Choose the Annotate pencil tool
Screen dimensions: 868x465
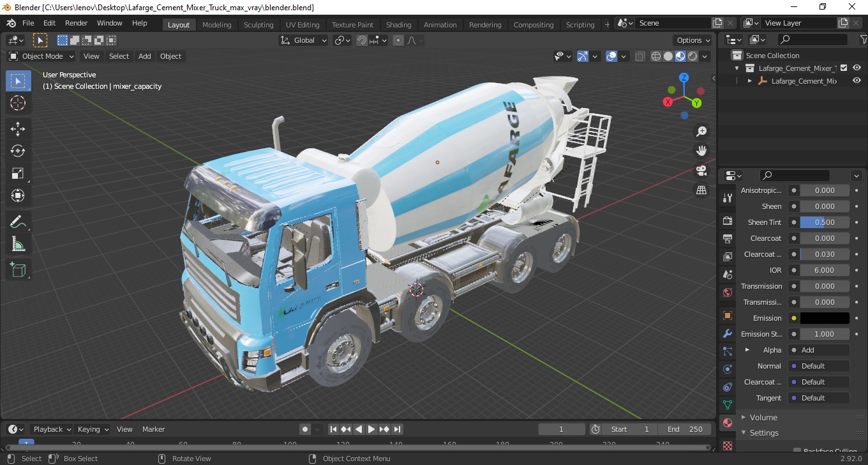(x=18, y=222)
